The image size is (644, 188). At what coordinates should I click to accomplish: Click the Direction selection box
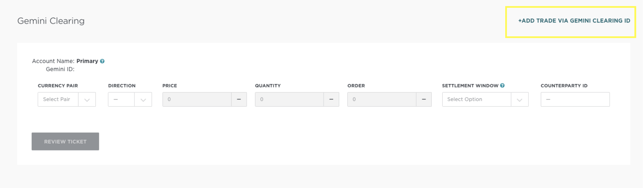tap(130, 99)
